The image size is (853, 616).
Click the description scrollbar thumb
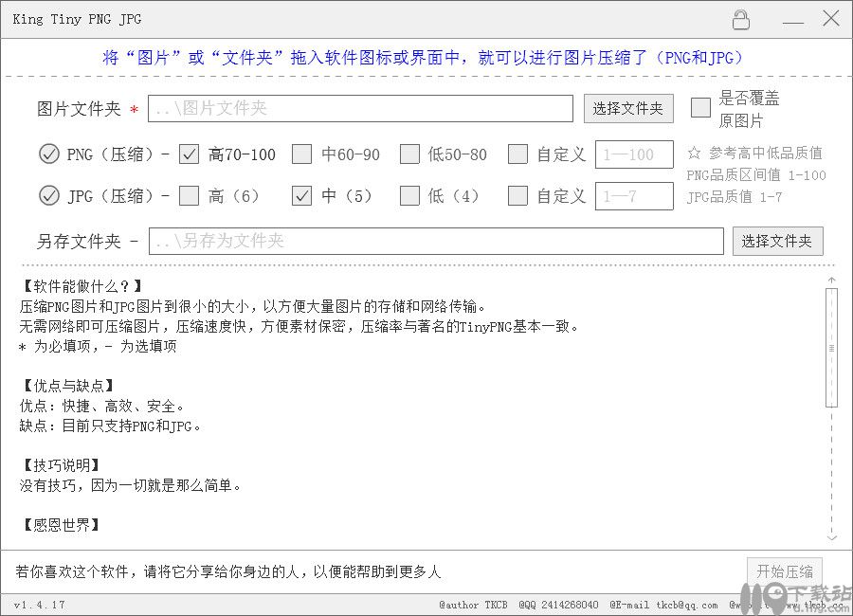tap(831, 348)
